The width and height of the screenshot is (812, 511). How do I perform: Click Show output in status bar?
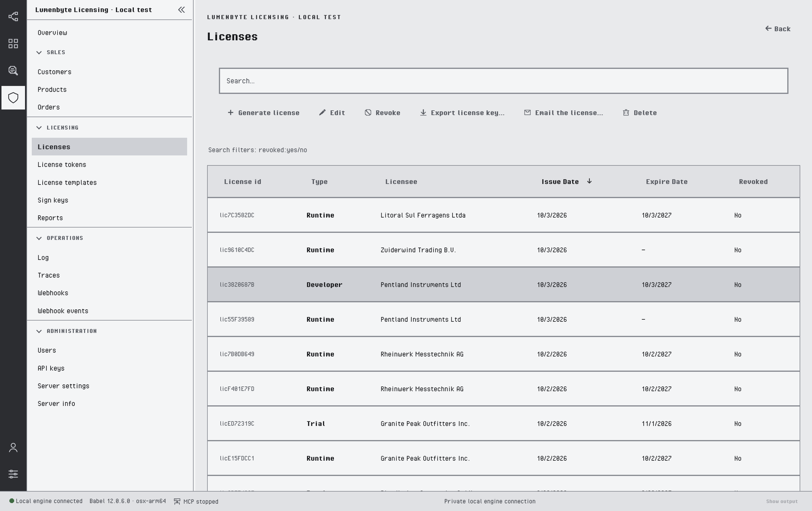tap(782, 502)
